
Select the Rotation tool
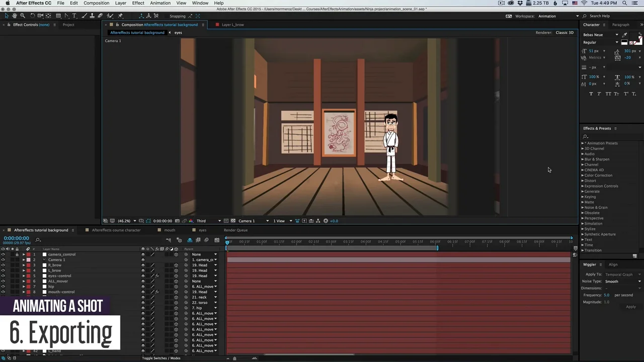pos(33,16)
